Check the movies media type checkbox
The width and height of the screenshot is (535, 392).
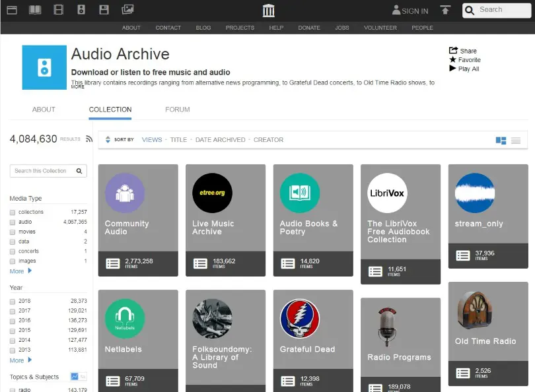pos(13,232)
